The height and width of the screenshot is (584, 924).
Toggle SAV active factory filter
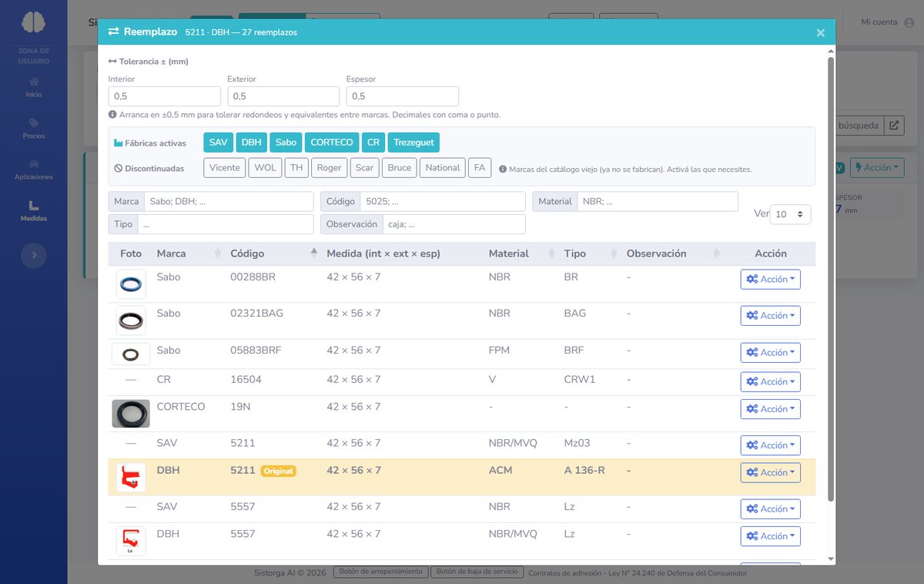pos(218,143)
